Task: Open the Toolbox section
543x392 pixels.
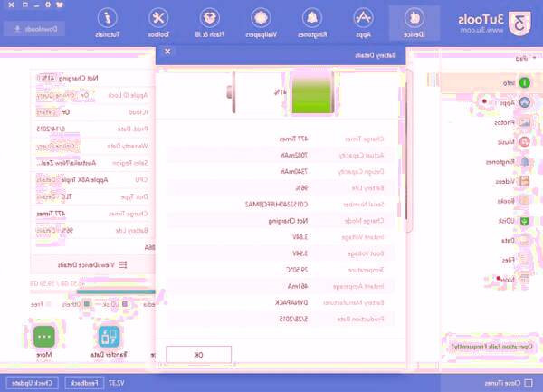Action: tap(158, 23)
